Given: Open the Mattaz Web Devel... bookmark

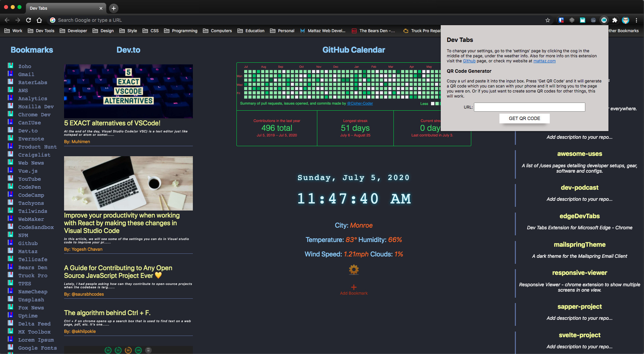Looking at the screenshot, I should (323, 31).
